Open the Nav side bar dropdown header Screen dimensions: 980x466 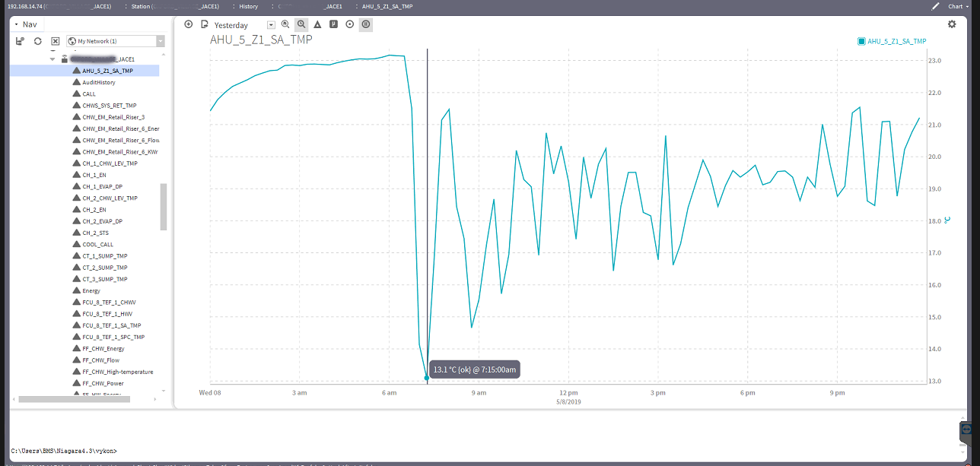point(28,24)
